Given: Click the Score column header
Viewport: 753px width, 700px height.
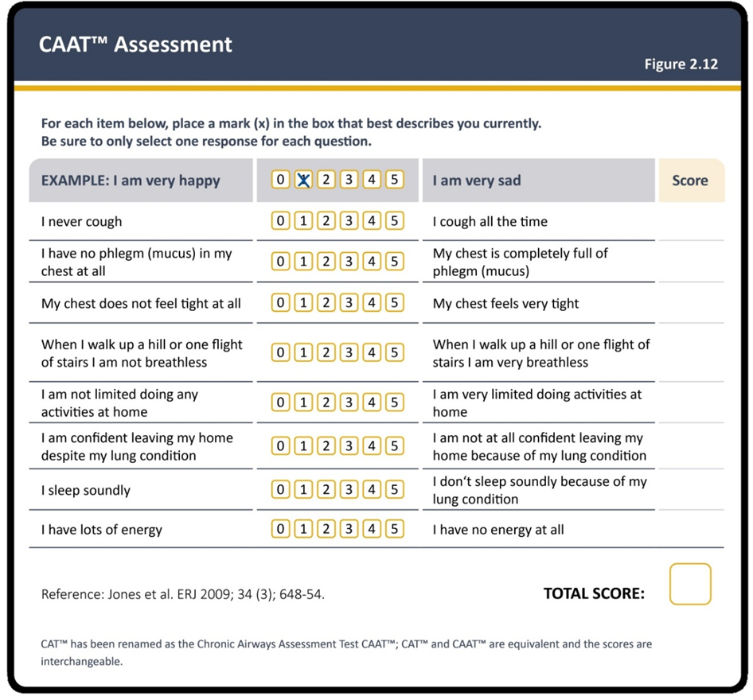Looking at the screenshot, I should [691, 181].
